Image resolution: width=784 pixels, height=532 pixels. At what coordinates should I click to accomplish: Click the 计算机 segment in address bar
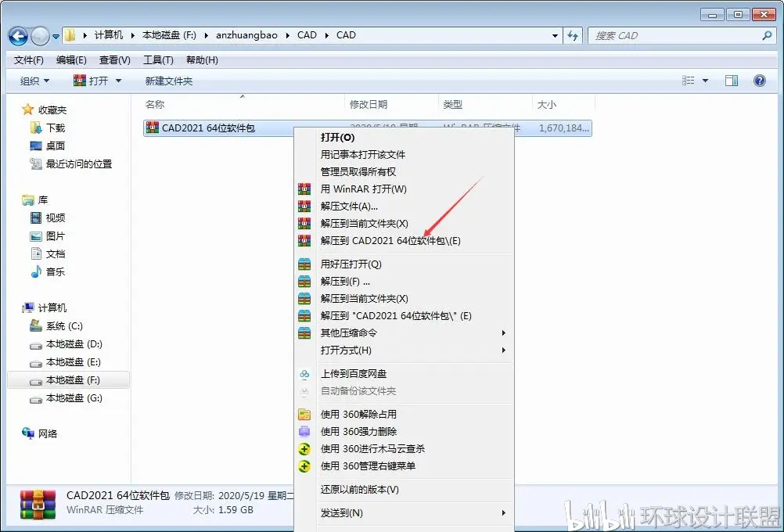109,35
